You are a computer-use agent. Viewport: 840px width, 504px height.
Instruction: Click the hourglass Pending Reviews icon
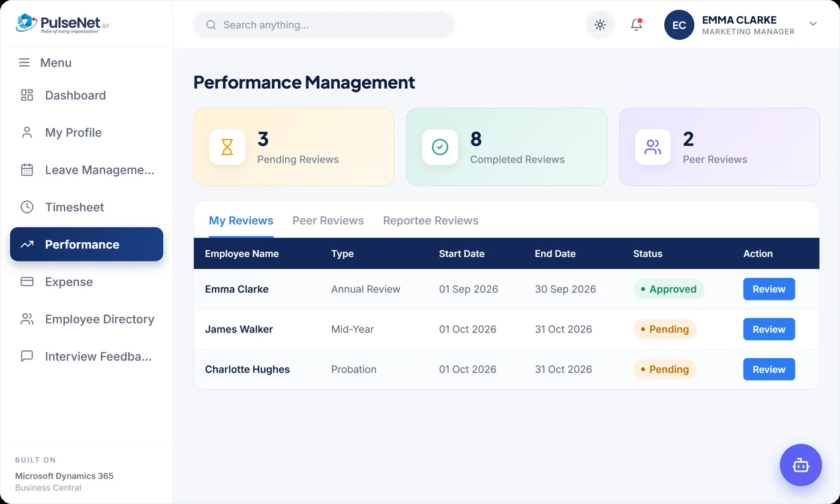[227, 147]
